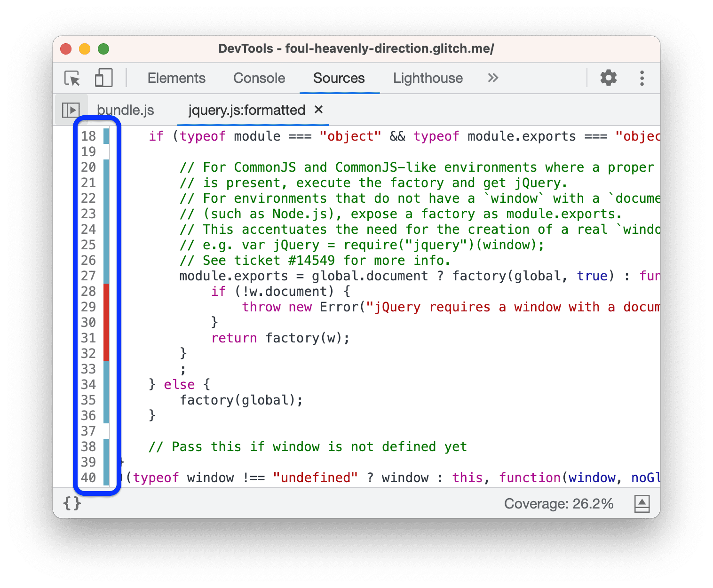Select the inspect element picker tool
713x588 pixels.
pos(72,78)
